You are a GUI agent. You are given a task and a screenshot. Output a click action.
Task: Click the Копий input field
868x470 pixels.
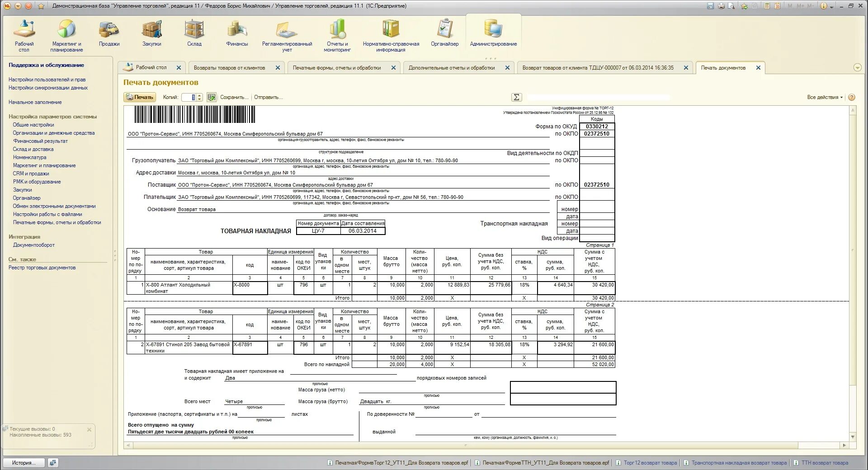click(x=189, y=97)
